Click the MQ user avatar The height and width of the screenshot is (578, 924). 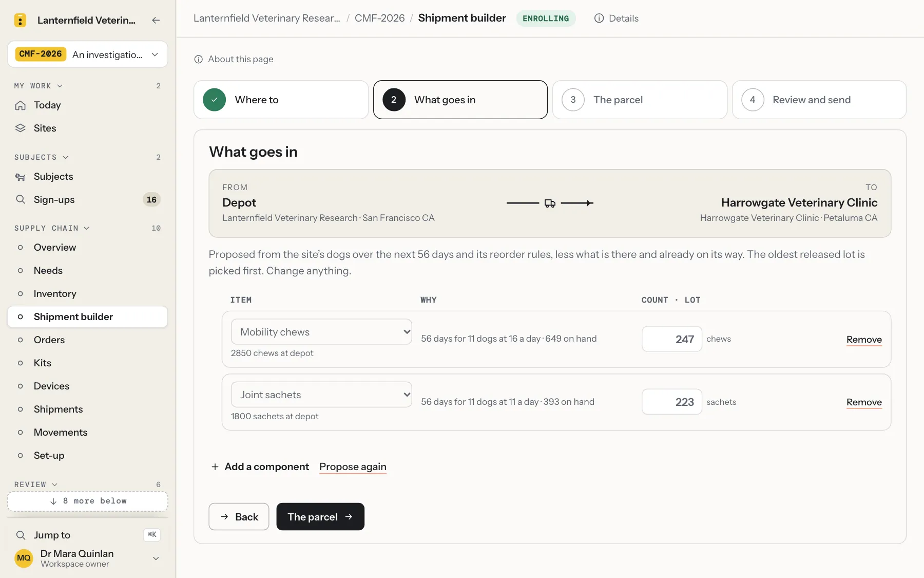[x=24, y=558]
